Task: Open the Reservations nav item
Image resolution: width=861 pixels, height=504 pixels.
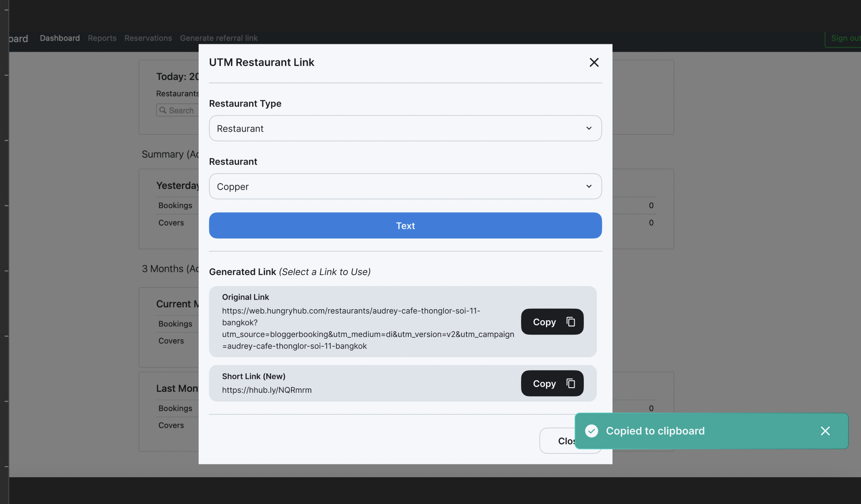Action: click(148, 38)
